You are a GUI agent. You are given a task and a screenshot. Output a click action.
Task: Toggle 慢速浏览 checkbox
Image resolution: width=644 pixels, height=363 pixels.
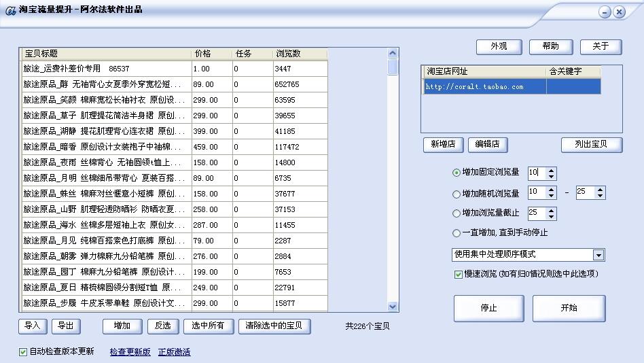click(x=459, y=274)
